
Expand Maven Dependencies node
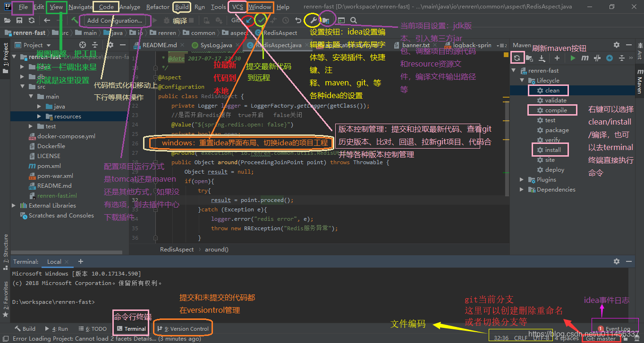522,190
